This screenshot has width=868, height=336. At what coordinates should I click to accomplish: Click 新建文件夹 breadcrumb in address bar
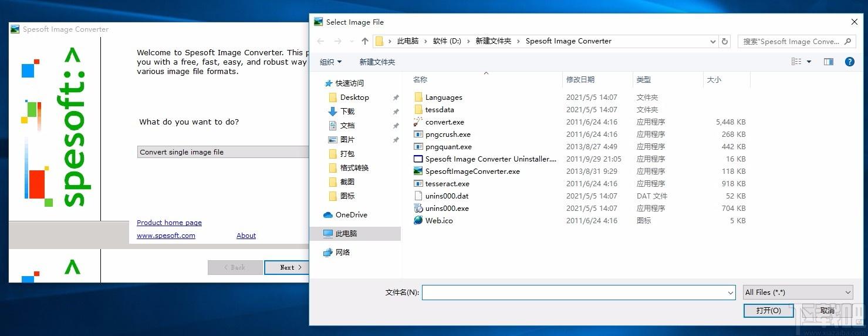493,41
